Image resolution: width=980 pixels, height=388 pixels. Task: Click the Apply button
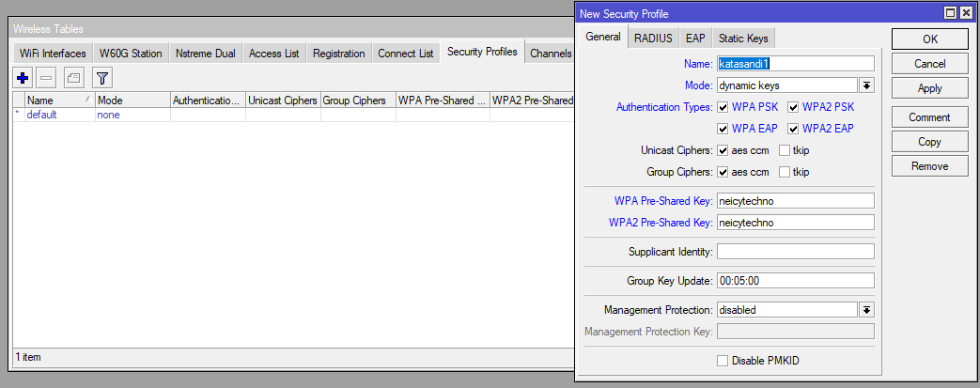pos(930,88)
